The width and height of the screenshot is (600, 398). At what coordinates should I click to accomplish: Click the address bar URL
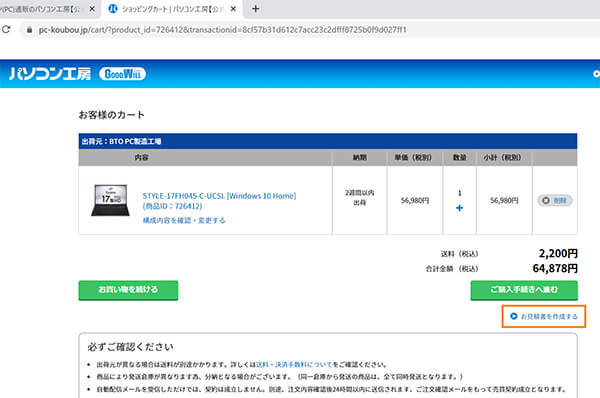[x=222, y=30]
